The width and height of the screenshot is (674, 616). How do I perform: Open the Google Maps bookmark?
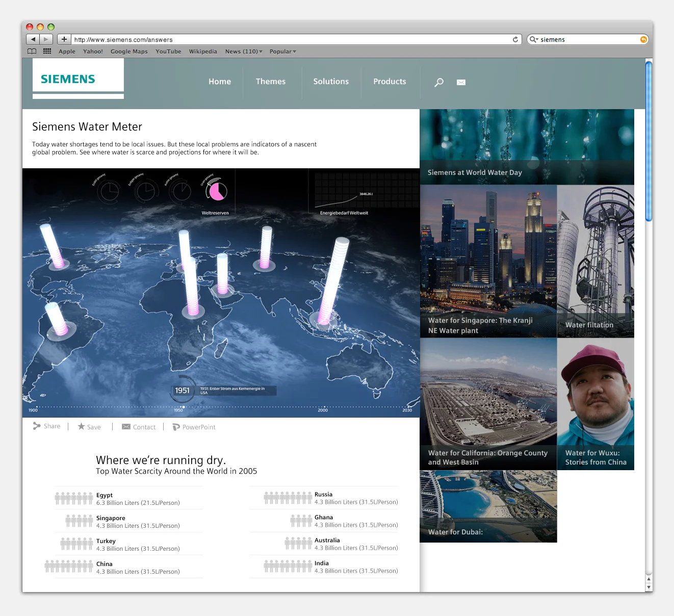129,52
